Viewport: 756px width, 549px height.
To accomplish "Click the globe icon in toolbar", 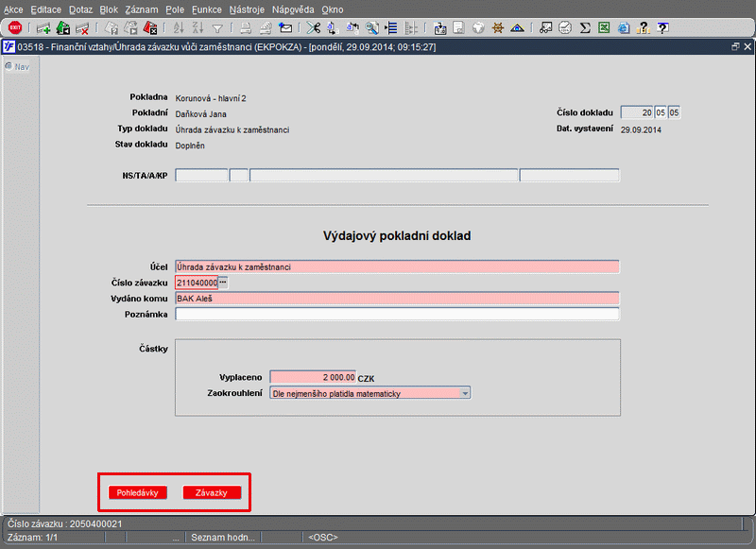I will [x=478, y=28].
